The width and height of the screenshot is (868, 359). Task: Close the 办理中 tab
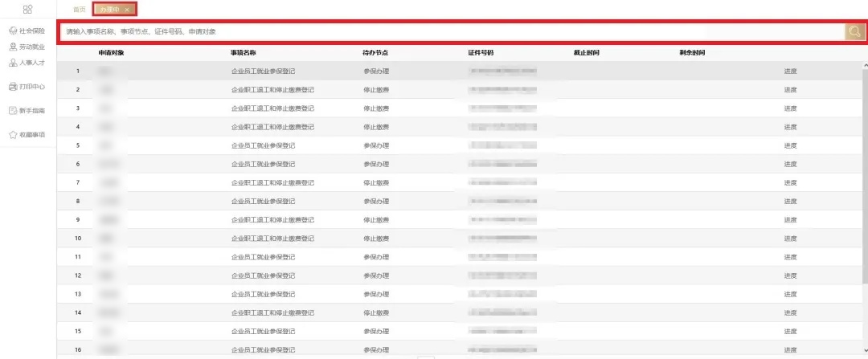click(x=127, y=10)
